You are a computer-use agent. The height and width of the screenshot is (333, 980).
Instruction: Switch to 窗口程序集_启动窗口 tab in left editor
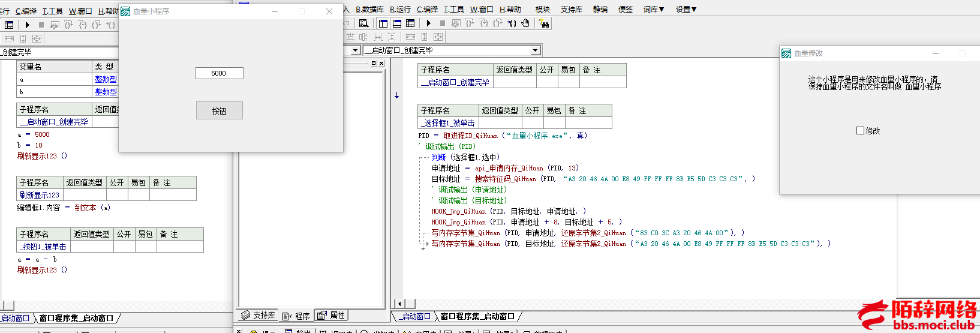(x=77, y=318)
